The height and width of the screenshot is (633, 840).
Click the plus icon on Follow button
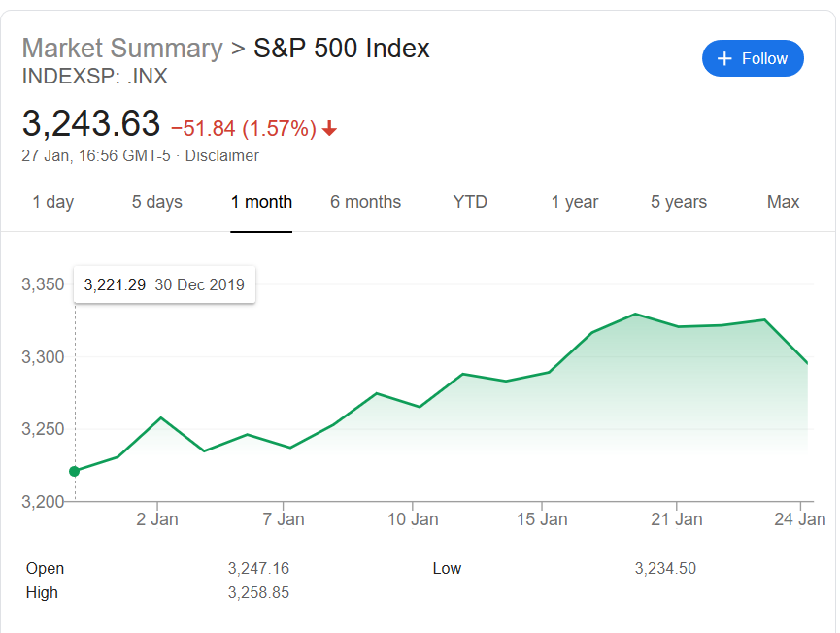(x=724, y=58)
